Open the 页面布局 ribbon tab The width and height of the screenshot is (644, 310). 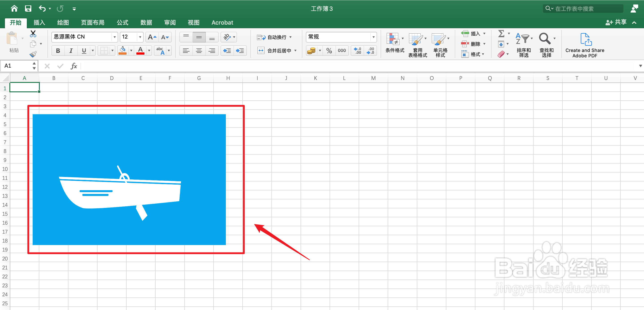pyautogui.click(x=93, y=23)
